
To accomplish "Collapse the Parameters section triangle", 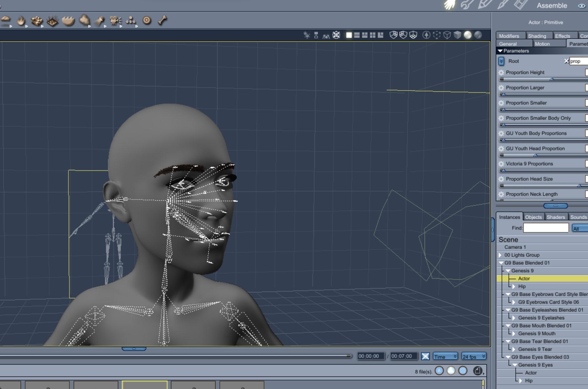I will pyautogui.click(x=500, y=51).
